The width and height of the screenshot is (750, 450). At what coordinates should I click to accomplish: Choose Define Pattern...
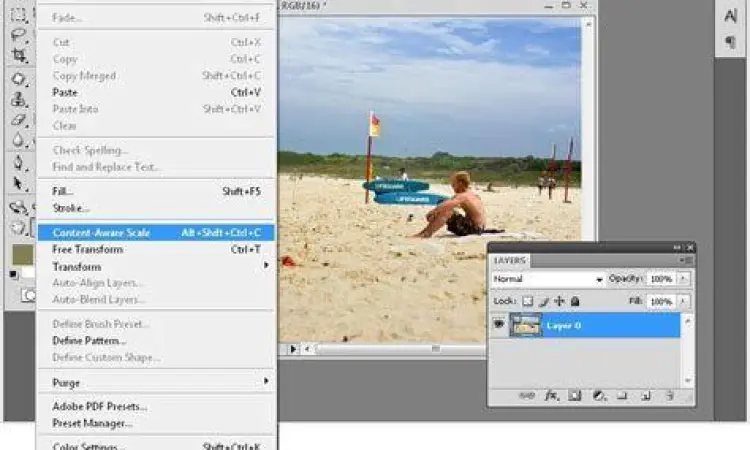tap(156, 340)
